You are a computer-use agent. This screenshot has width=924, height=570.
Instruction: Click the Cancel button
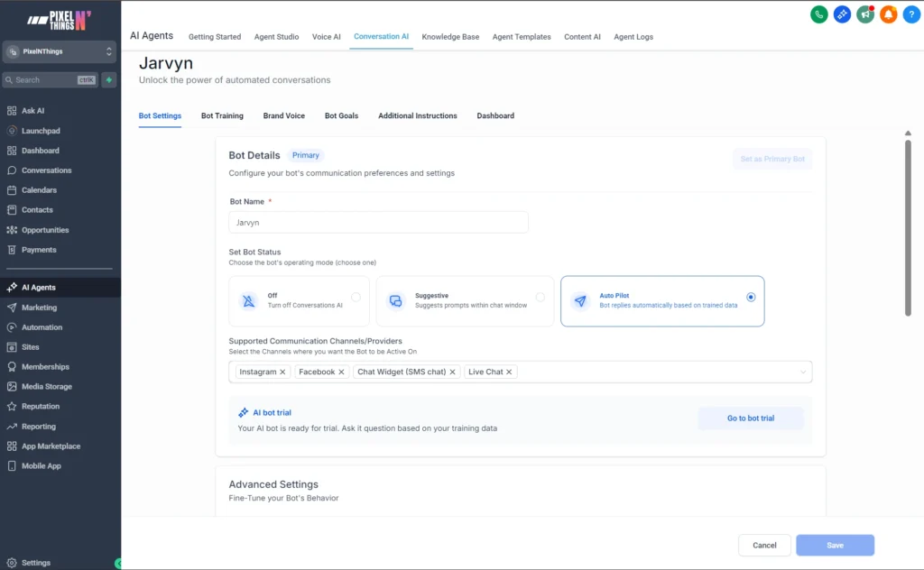pyautogui.click(x=764, y=546)
